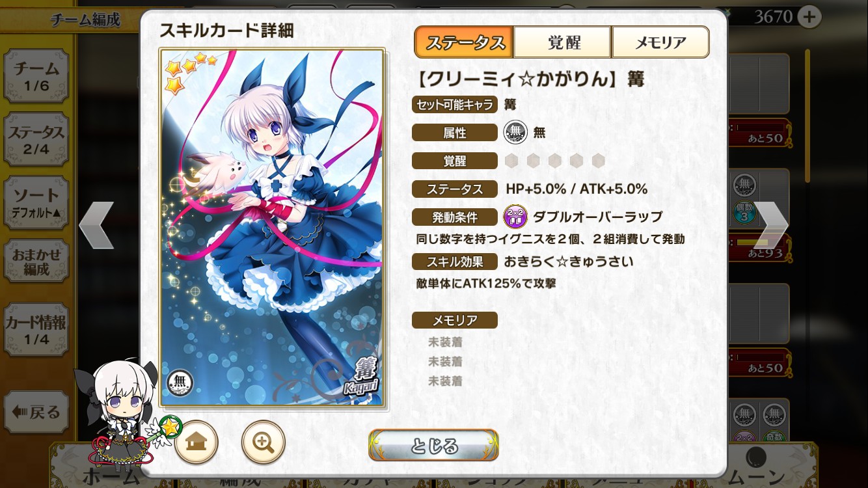Go back using the 戻る button

pos(36,412)
